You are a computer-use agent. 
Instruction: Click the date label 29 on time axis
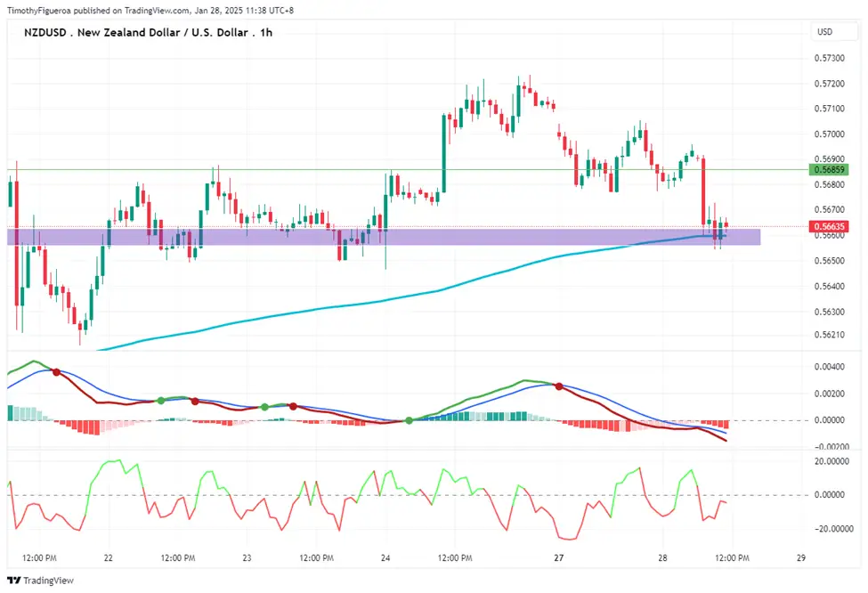point(801,557)
